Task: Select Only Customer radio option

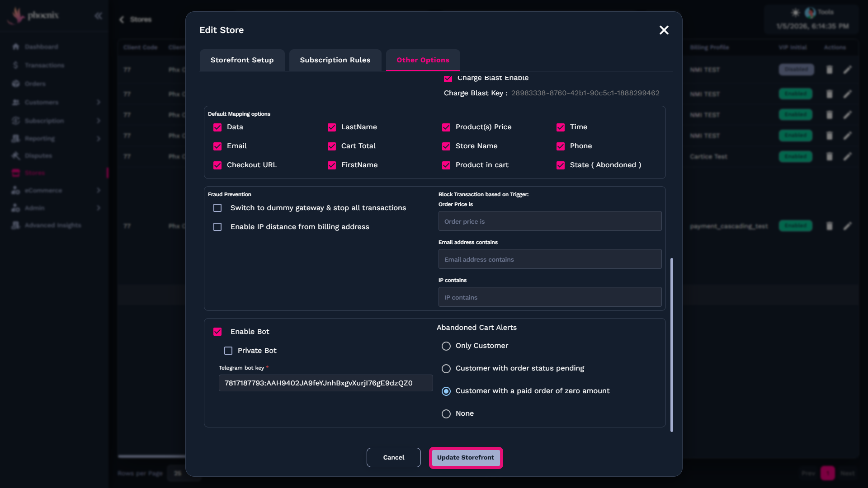Action: point(446,346)
